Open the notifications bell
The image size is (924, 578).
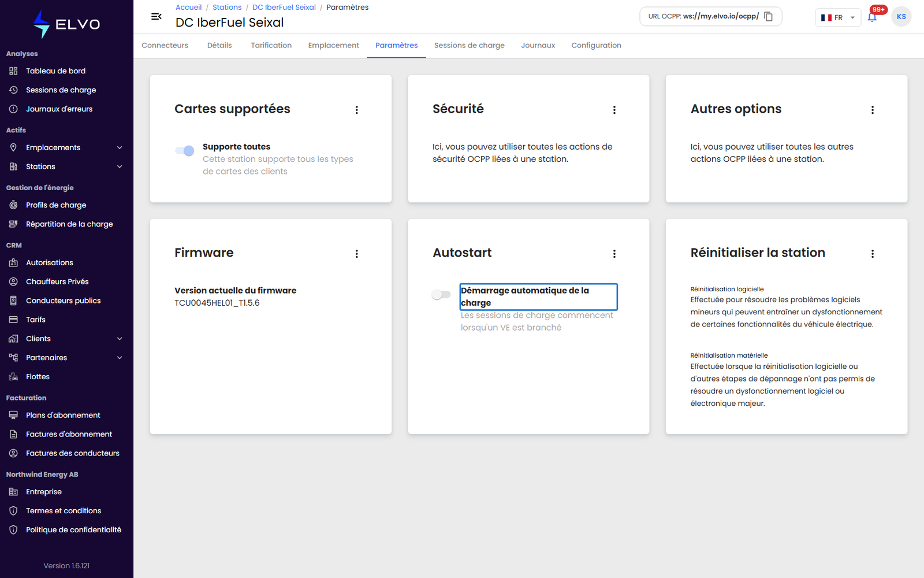pos(872,17)
